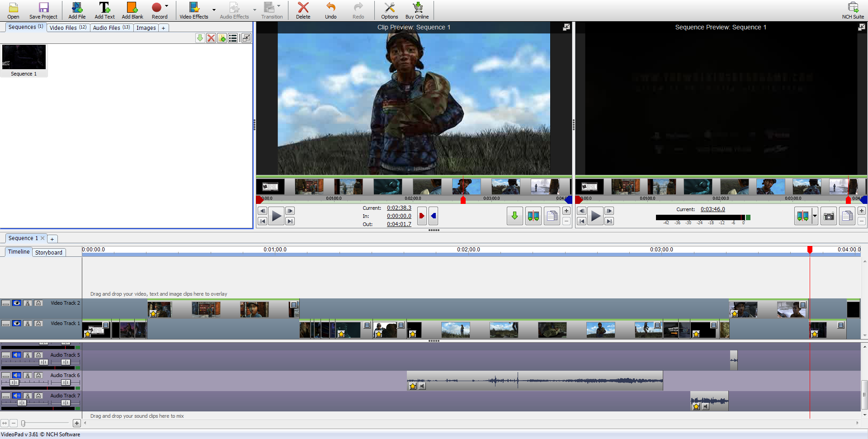This screenshot has height=439, width=868.
Task: Switch to the Video Files tab
Action: [68, 28]
